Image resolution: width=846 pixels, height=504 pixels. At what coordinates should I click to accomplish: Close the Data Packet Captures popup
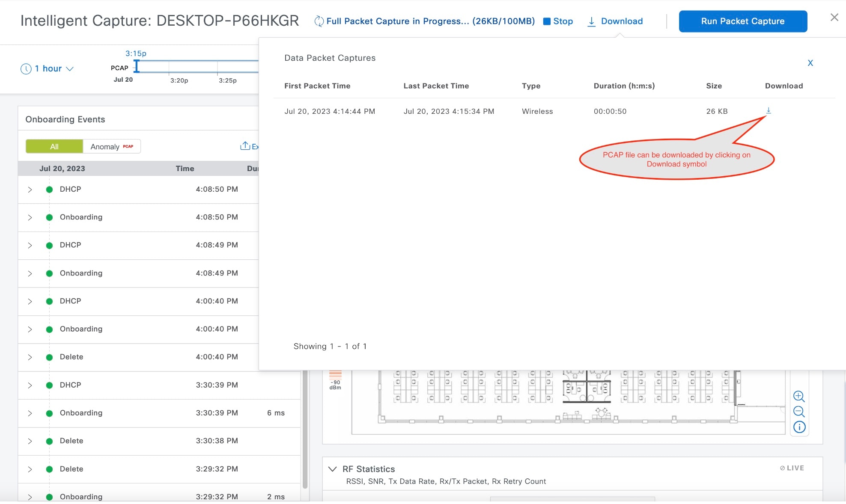click(810, 63)
